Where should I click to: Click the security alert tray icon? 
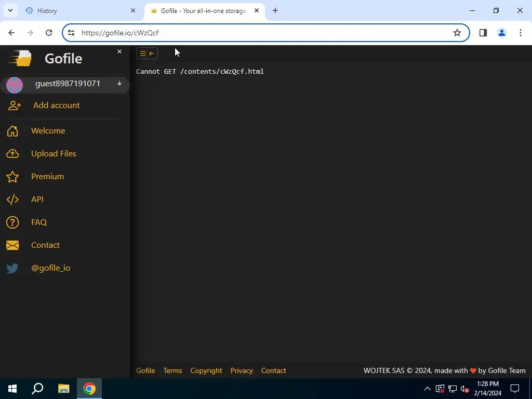[440, 389]
